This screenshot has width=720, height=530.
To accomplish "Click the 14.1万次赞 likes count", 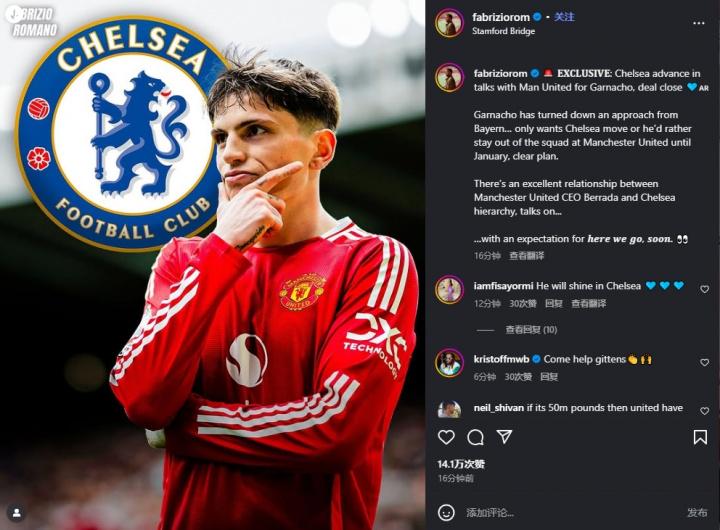I will point(461,464).
